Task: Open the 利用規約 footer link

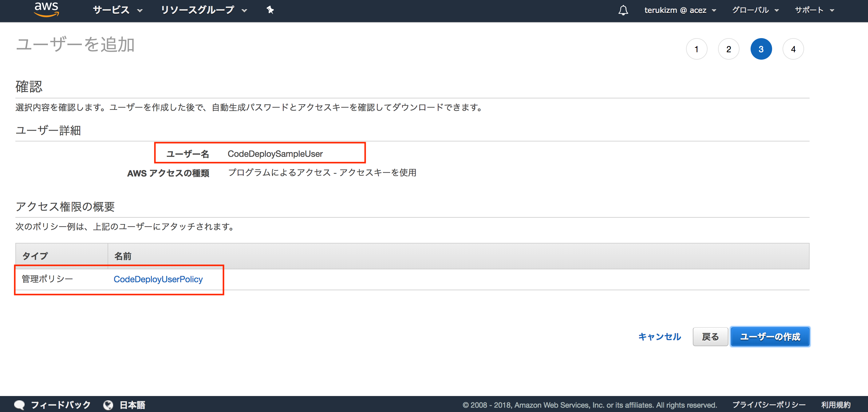Action: click(836, 405)
